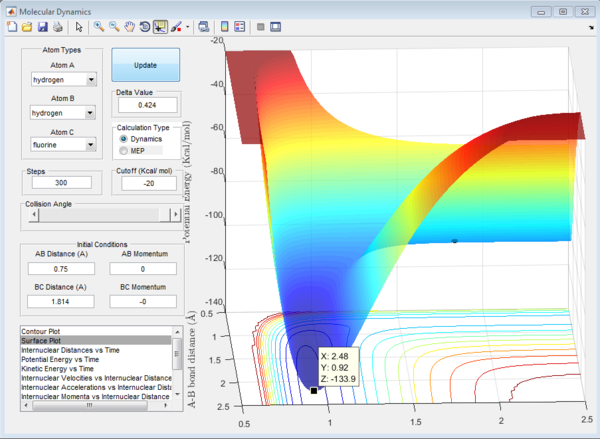This screenshot has width=600, height=439.
Task: Select the Zoom In magnifier tool
Action: click(x=97, y=27)
